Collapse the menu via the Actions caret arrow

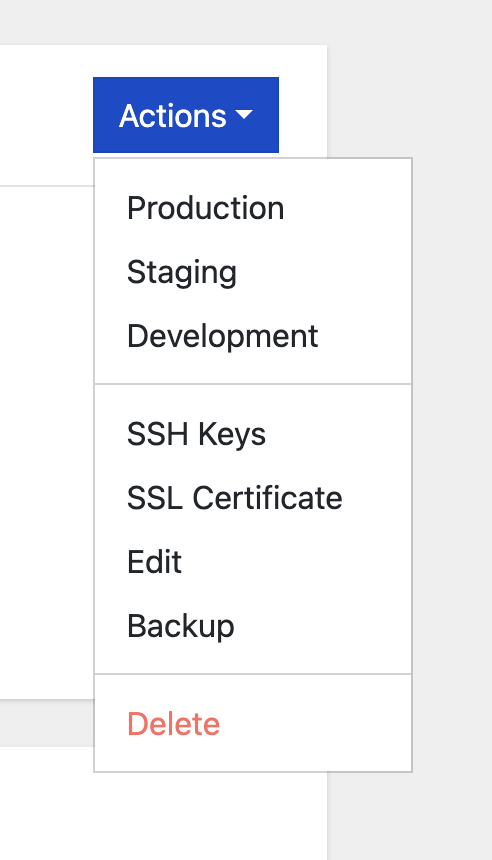244,115
